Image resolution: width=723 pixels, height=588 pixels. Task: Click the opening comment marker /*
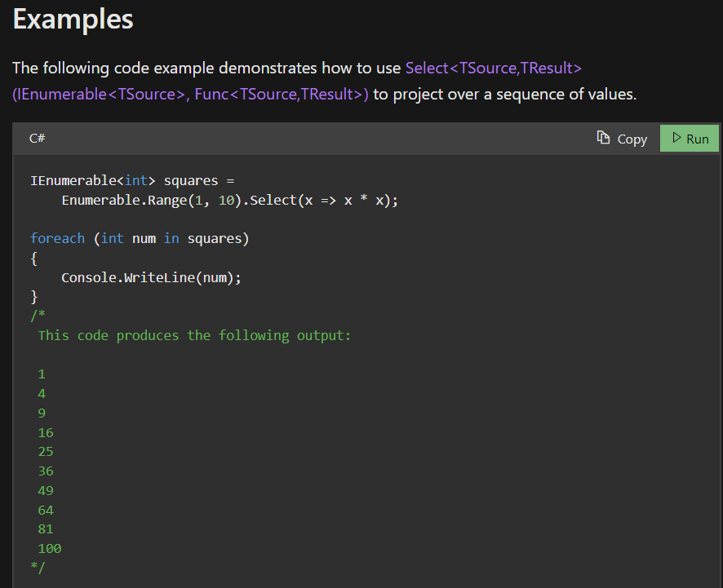click(38, 316)
